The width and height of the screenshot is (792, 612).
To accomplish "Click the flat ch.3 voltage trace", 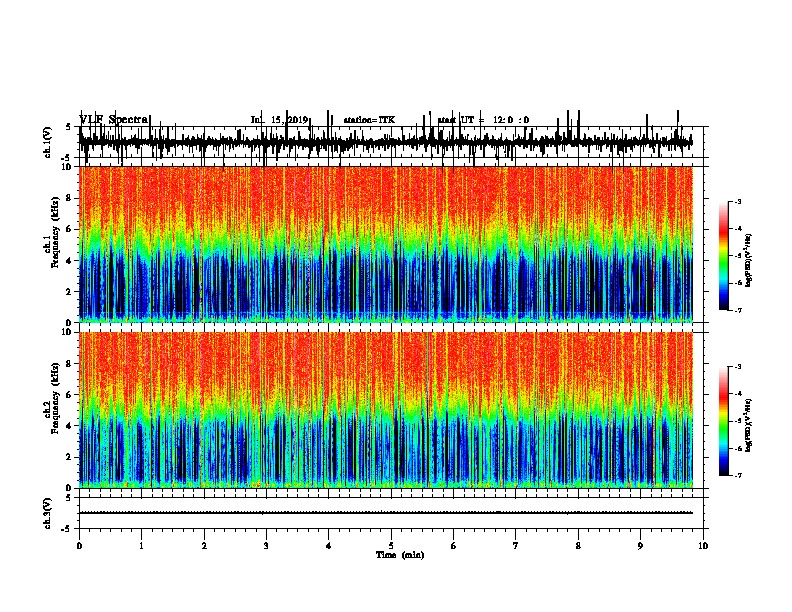I will pos(386,513).
